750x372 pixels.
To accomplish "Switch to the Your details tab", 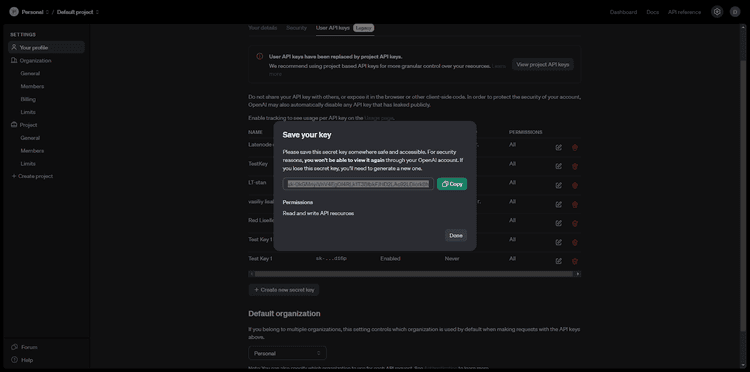I will [263, 28].
